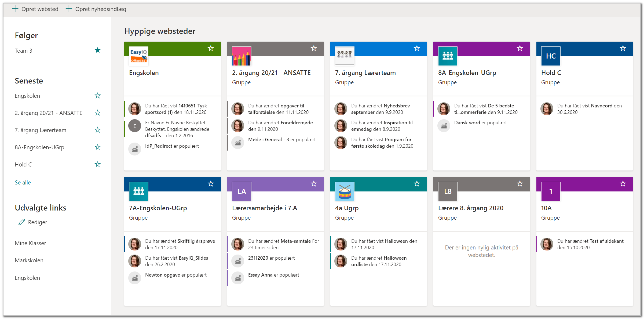Star the Hold C card

(623, 48)
